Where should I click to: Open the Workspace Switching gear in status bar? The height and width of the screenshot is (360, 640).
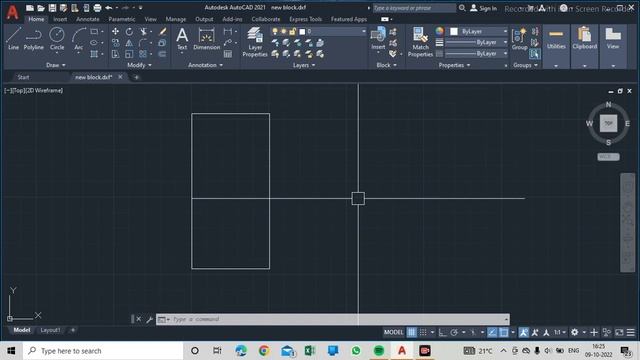click(575, 332)
